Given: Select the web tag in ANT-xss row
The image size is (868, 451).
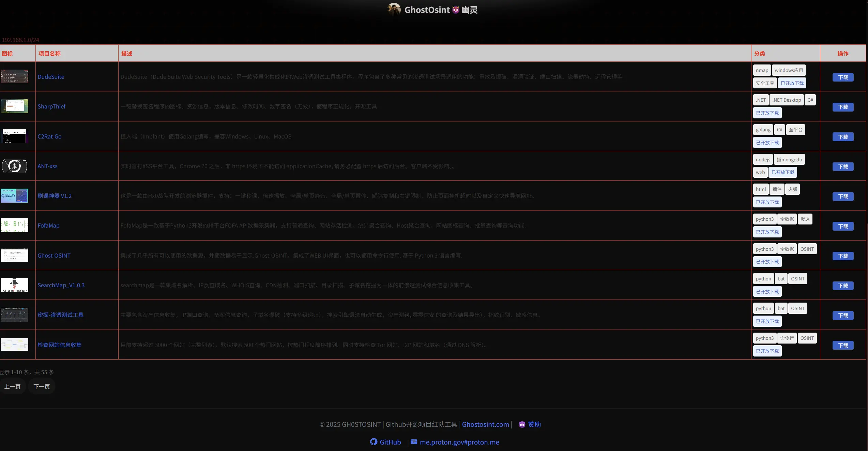Looking at the screenshot, I should coord(760,172).
